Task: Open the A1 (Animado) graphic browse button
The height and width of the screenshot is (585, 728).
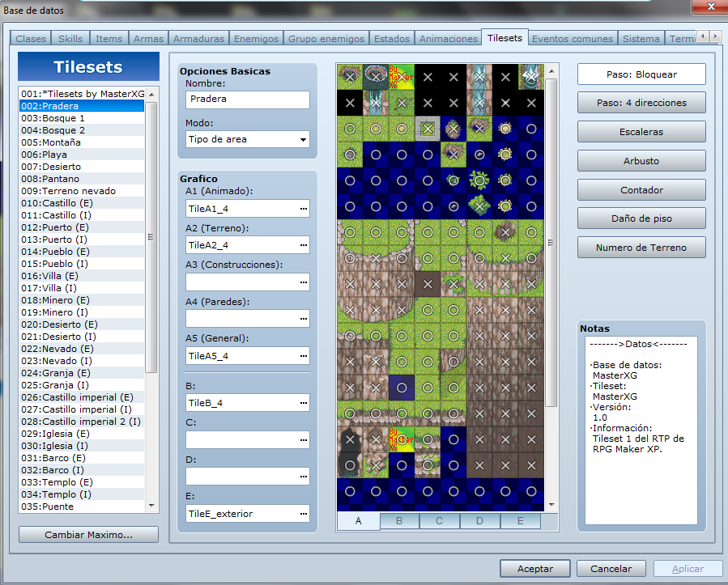Action: pyautogui.click(x=303, y=209)
